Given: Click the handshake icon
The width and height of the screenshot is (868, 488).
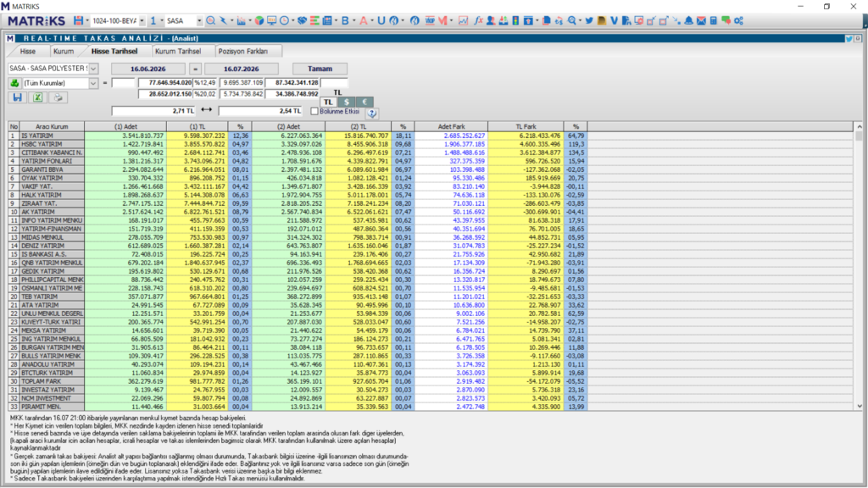Looking at the screenshot, I should [303, 20].
